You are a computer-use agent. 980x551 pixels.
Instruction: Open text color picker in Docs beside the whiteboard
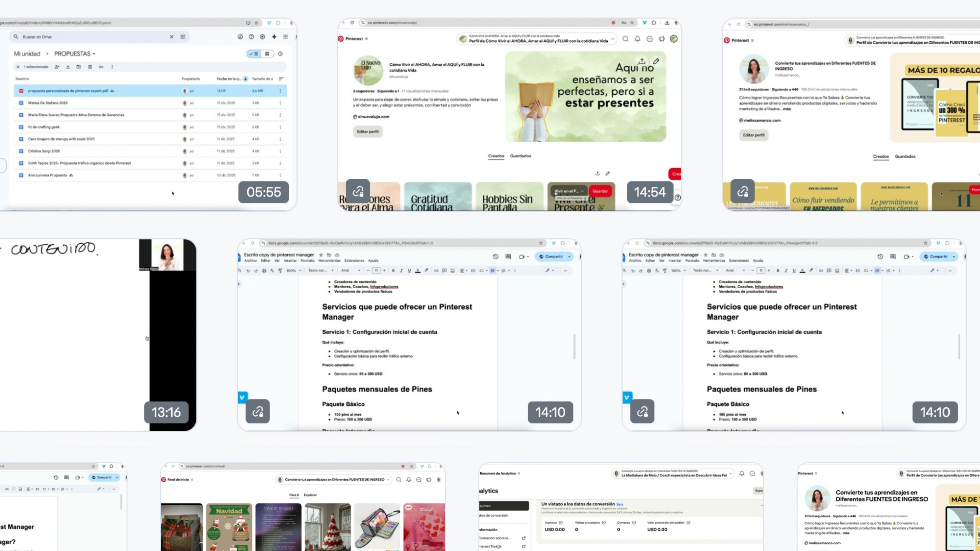coord(418,271)
